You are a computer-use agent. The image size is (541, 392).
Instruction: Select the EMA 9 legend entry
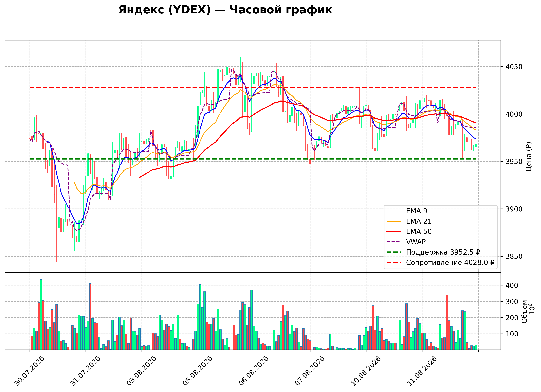click(407, 211)
